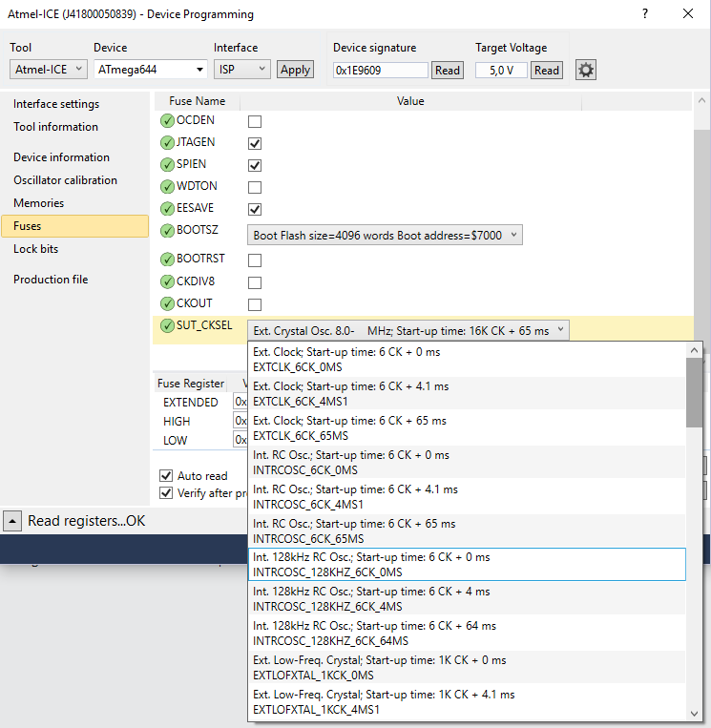The width and height of the screenshot is (711, 728).
Task: Uncheck the JTAGEN fuse checkbox
Action: pyautogui.click(x=255, y=143)
